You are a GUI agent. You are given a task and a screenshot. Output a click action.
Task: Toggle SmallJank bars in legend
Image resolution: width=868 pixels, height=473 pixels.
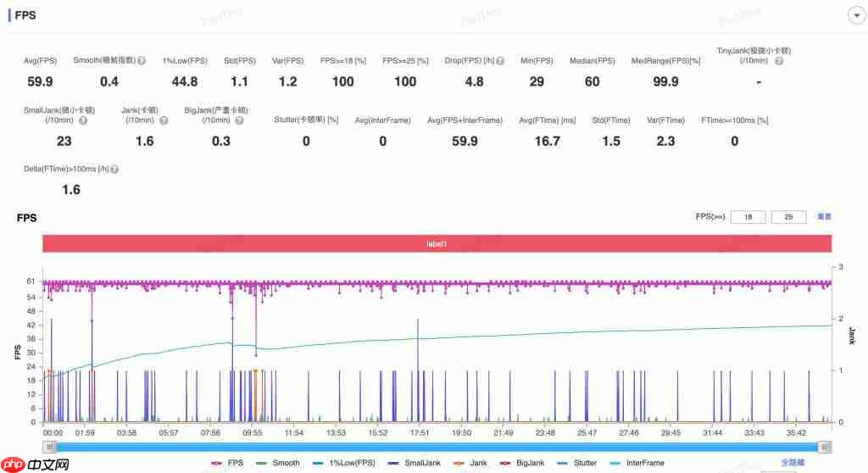414,463
